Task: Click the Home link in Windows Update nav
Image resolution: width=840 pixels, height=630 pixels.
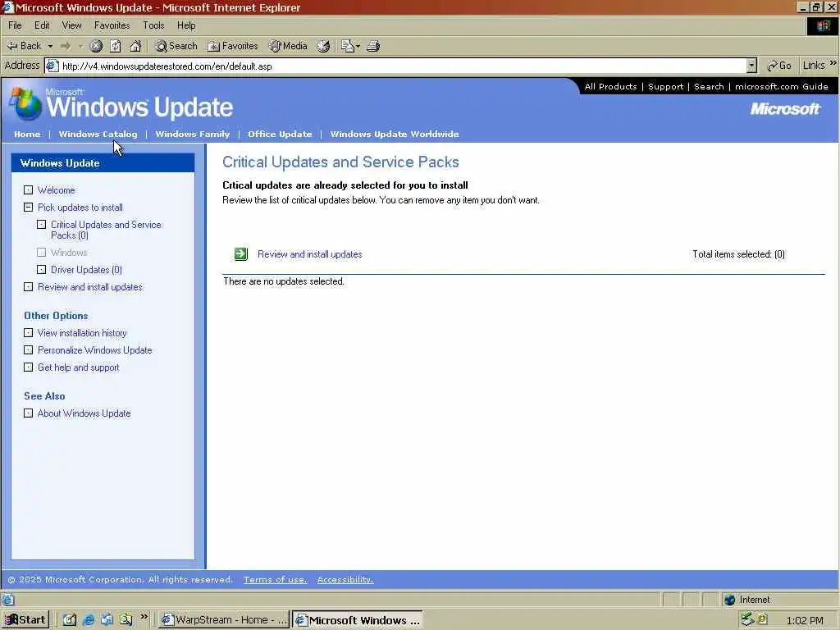Action: click(27, 134)
